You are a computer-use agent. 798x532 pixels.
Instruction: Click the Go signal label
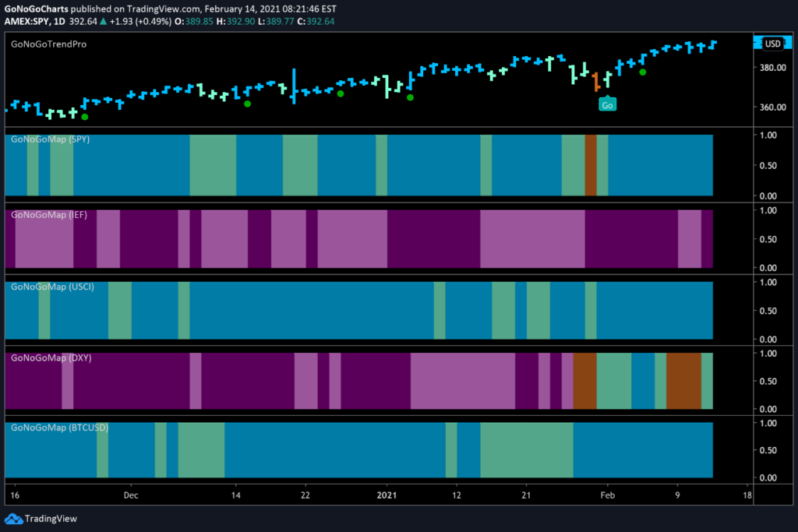point(607,105)
